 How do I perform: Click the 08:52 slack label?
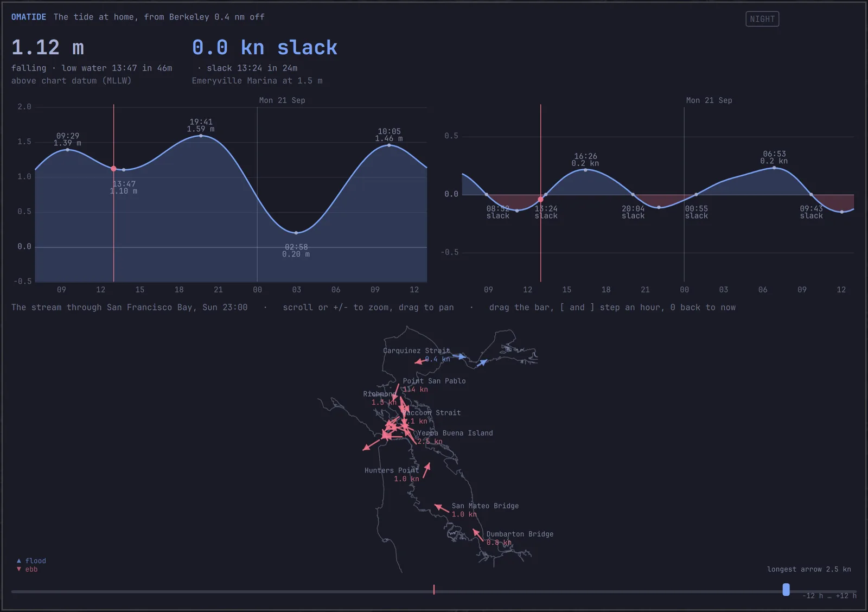(x=498, y=212)
